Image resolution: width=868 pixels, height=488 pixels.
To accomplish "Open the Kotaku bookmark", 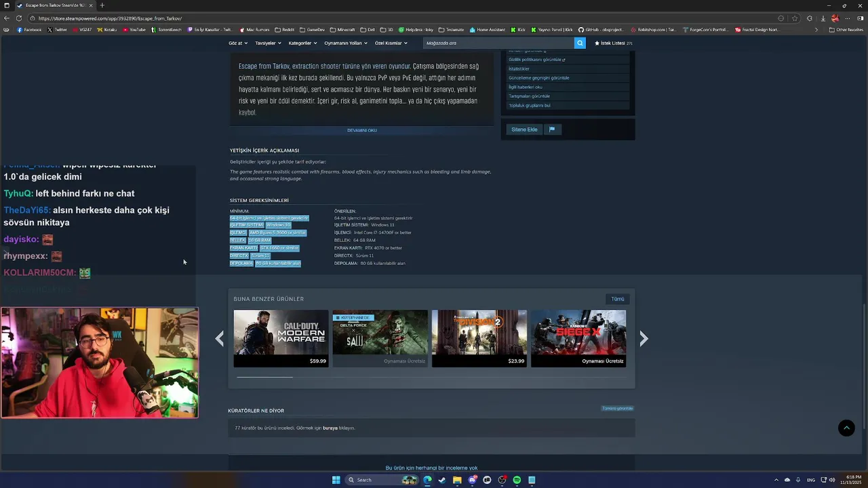I will pos(107,30).
